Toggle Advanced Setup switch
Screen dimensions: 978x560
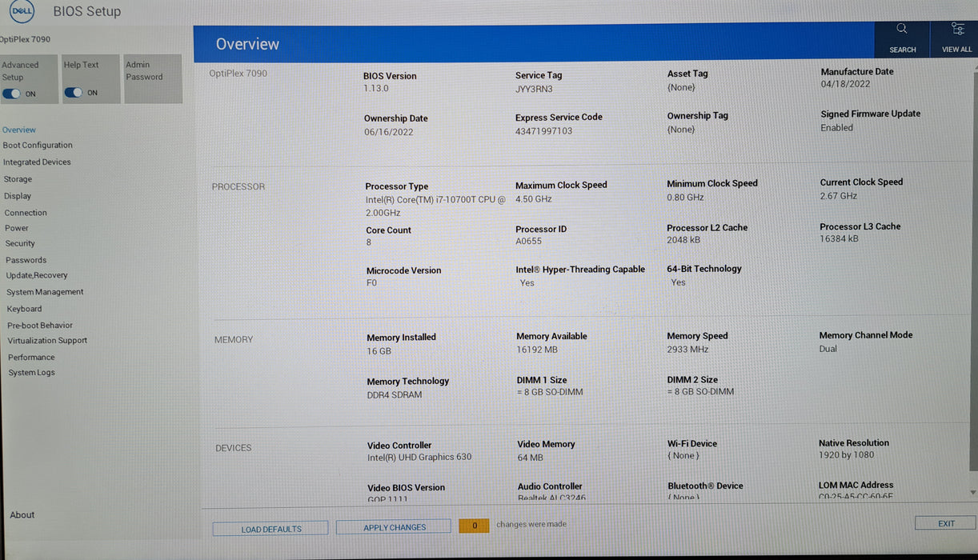(11, 94)
